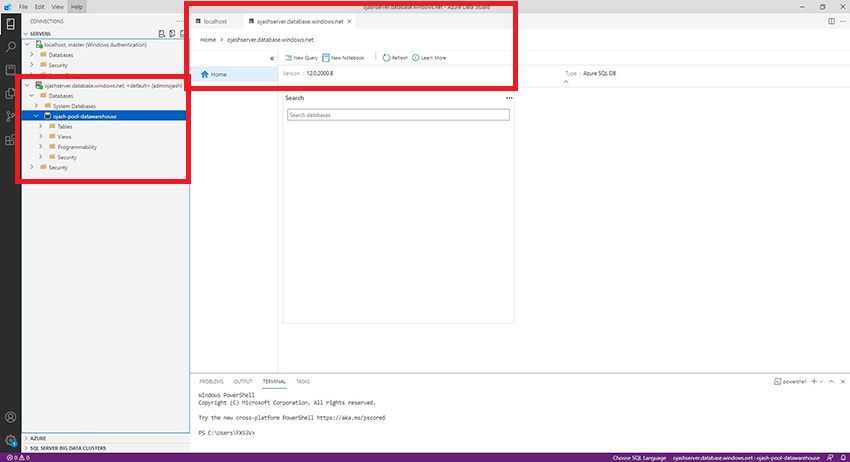Screen dimensions: 850x462
Task: Select the ojash-pool-datawarehouse database row
Action: coord(105,116)
